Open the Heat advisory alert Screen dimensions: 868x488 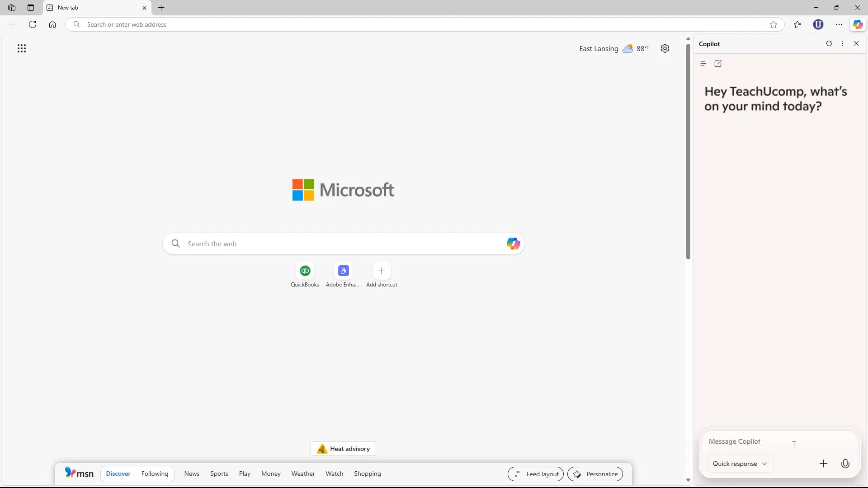pyautogui.click(x=344, y=449)
